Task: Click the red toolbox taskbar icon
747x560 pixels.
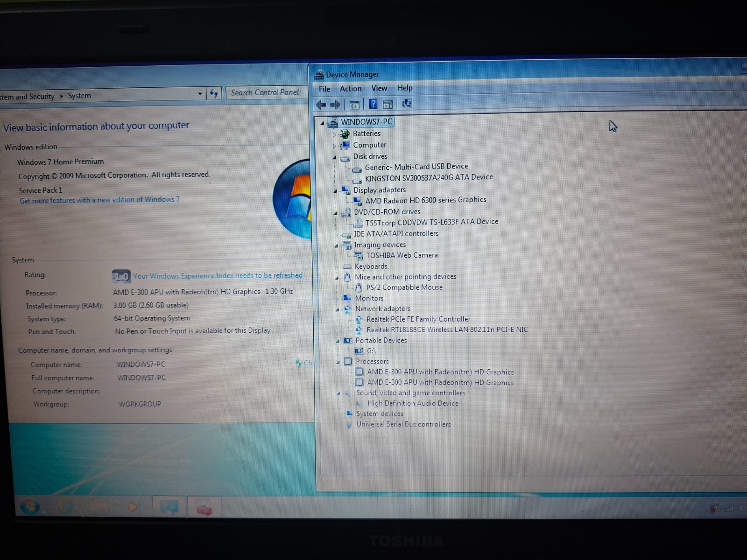Action: [x=204, y=508]
